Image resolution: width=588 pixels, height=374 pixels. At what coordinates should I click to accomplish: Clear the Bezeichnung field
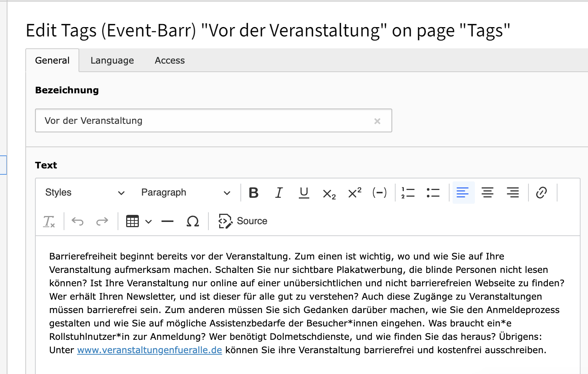pos(377,121)
